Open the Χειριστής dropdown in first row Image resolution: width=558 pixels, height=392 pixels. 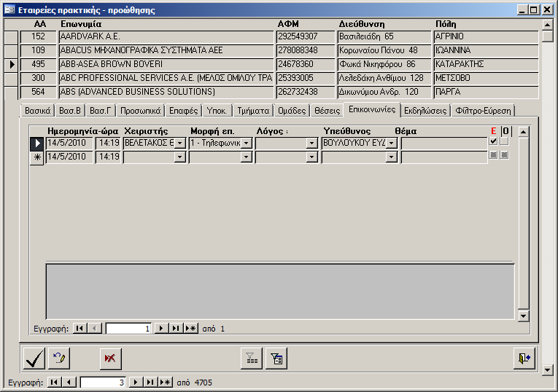[180, 144]
